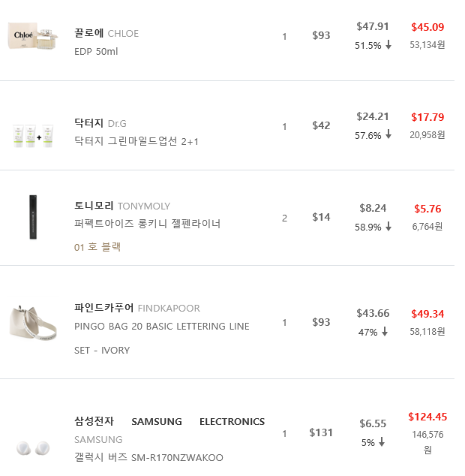This screenshot has width=465, height=476.
Task: Click the red $124.45 sale price
Action: [x=427, y=417]
